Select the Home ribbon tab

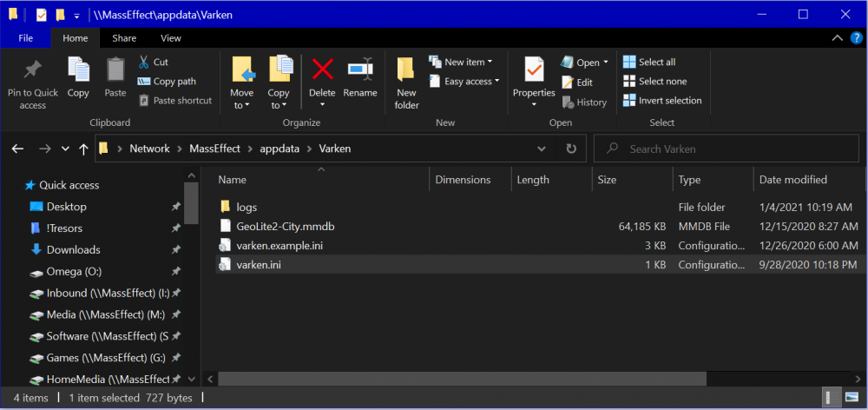point(76,38)
